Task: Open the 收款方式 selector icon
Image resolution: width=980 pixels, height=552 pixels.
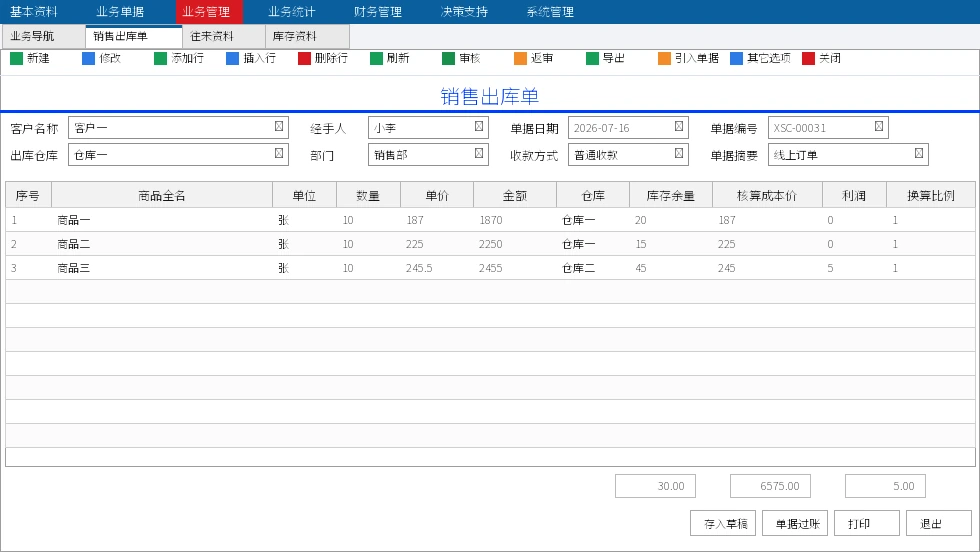Action: pyautogui.click(x=679, y=153)
